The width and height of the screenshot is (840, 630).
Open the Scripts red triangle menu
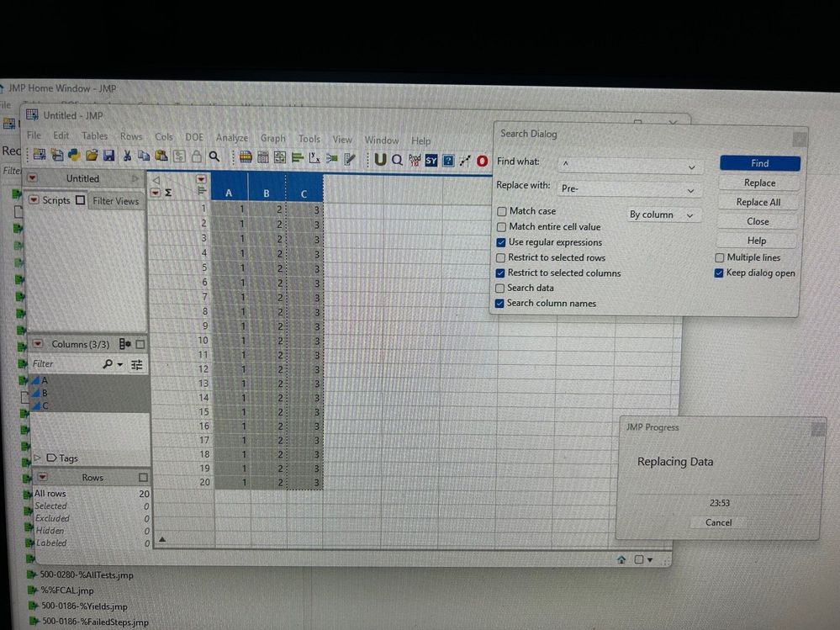click(34, 200)
